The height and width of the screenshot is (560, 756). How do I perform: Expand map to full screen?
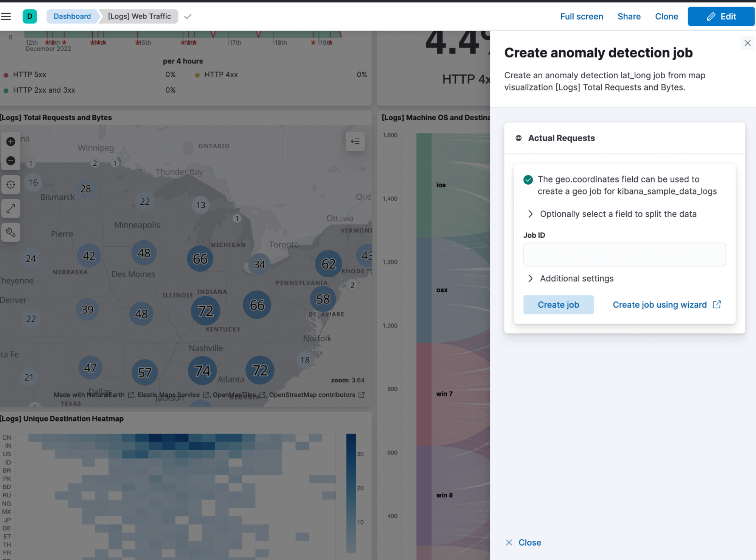pyautogui.click(x=11, y=208)
